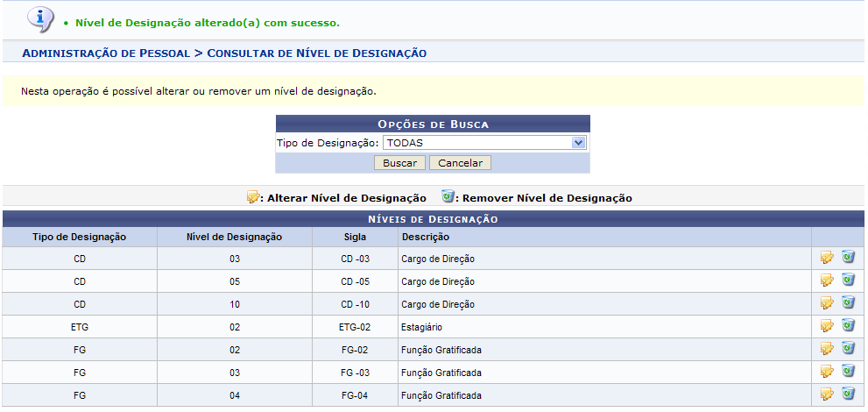Edit the FG-02 Função Gratificada level
The height and width of the screenshot is (412, 868).
[826, 349]
